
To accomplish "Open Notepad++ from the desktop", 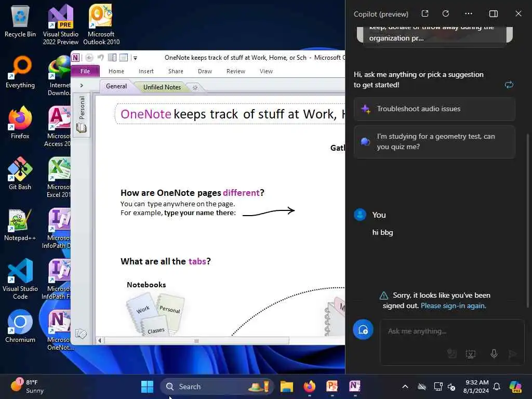I will tap(20, 224).
